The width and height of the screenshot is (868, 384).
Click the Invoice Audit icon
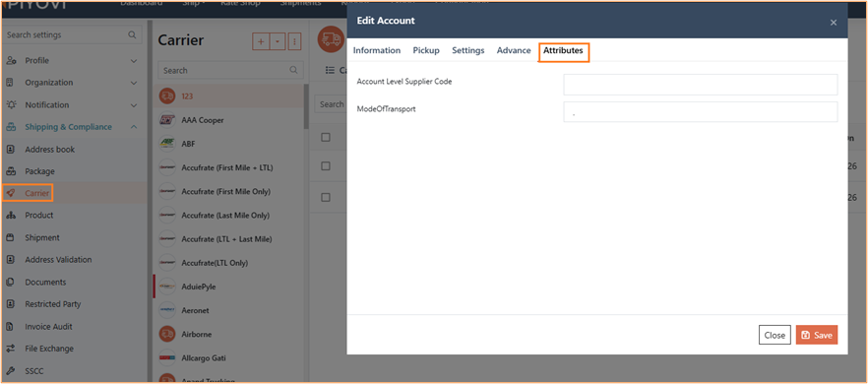(10, 326)
